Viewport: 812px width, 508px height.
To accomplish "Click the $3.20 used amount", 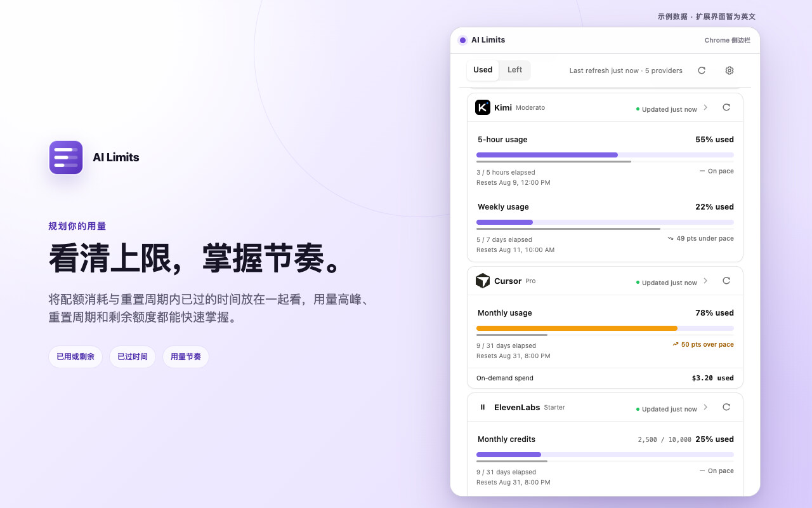I will (x=713, y=378).
